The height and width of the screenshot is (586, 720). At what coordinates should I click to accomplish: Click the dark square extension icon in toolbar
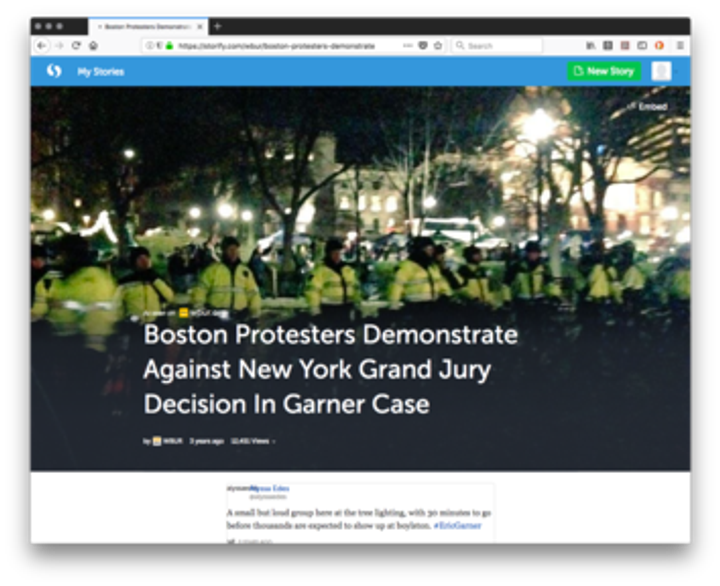click(x=608, y=45)
